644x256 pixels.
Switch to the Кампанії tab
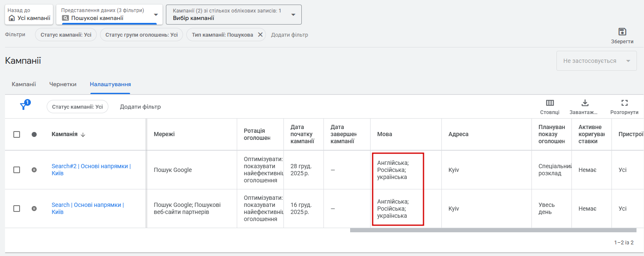click(24, 84)
